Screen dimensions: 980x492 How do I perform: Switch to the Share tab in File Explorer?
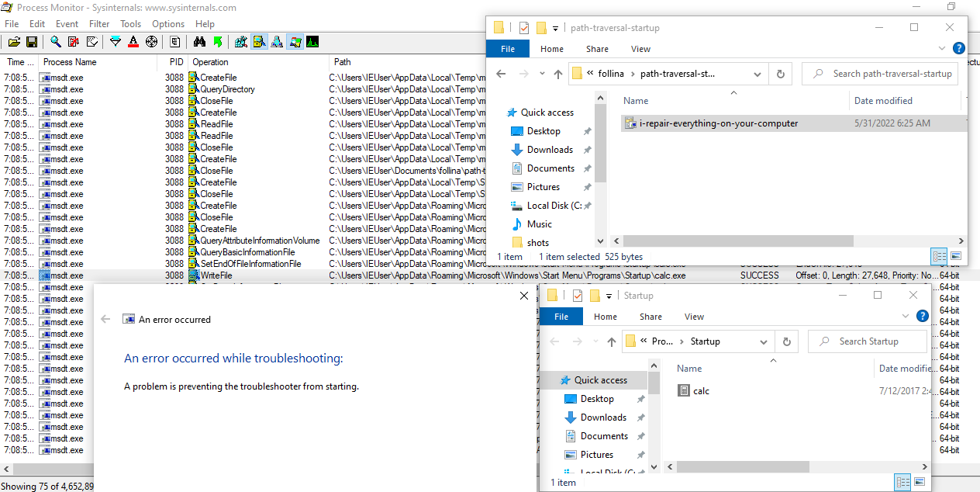[596, 48]
